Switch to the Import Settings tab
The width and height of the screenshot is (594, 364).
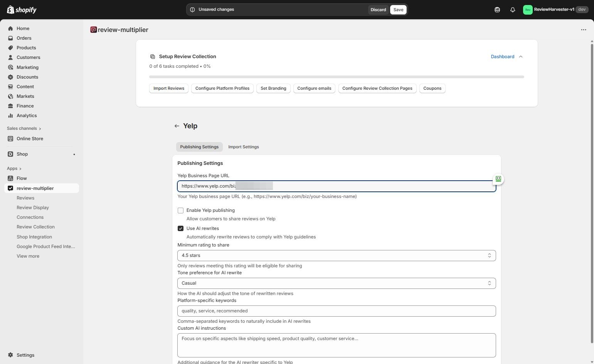click(x=244, y=147)
